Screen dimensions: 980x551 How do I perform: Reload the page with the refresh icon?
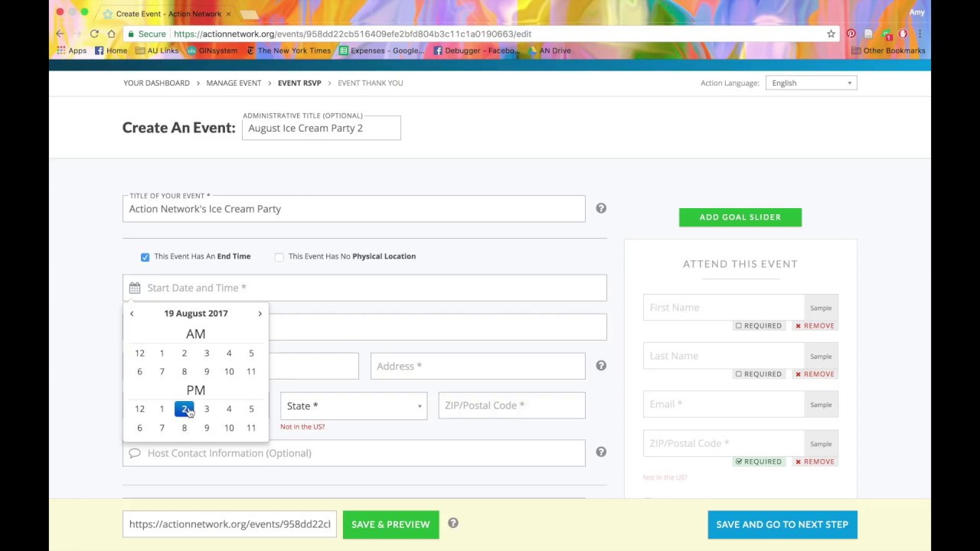pyautogui.click(x=94, y=34)
